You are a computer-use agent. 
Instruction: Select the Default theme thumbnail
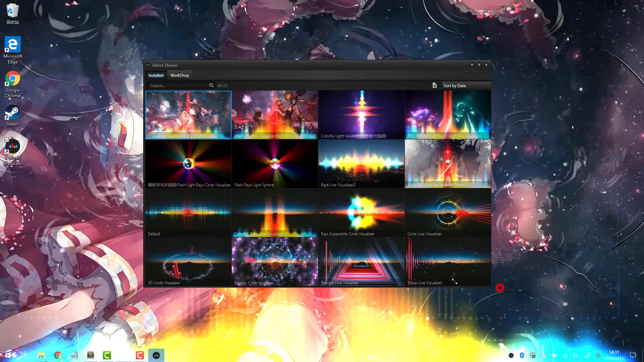188,213
